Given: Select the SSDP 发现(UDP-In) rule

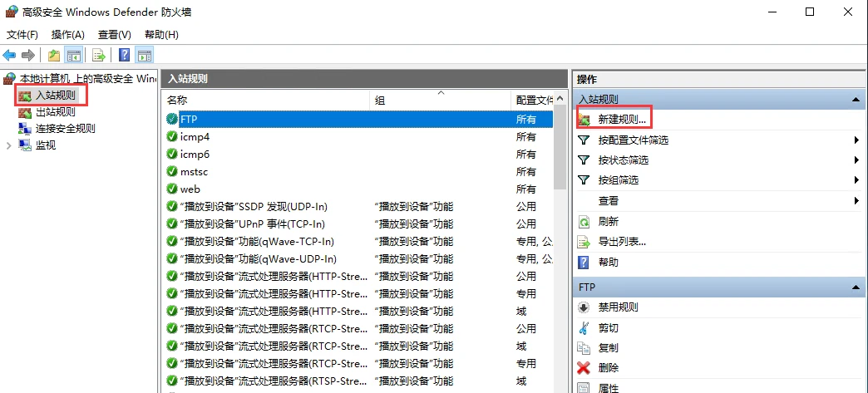Looking at the screenshot, I should pyautogui.click(x=358, y=206).
